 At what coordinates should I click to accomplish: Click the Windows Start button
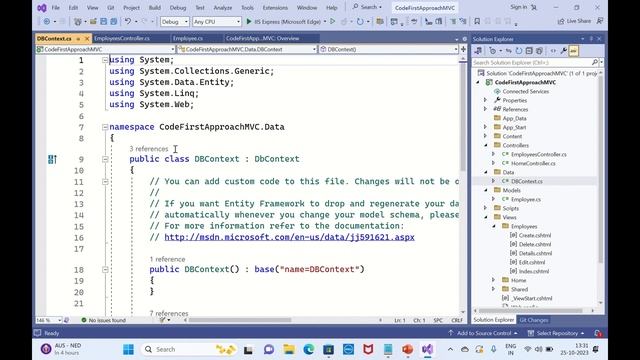point(128,349)
